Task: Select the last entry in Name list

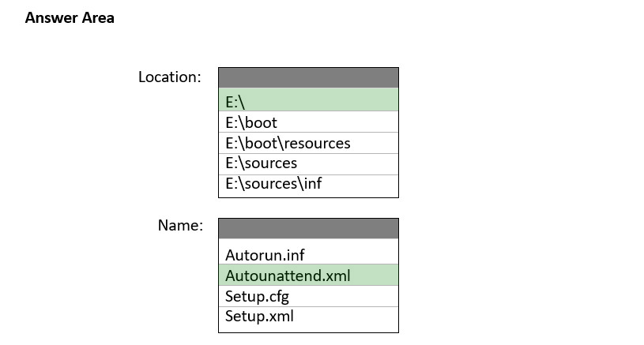Action: tap(308, 318)
